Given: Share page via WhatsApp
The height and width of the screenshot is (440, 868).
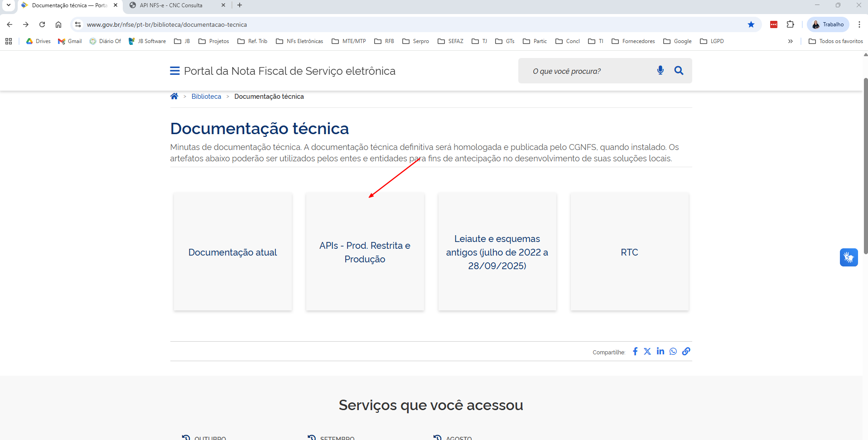Looking at the screenshot, I should point(673,351).
